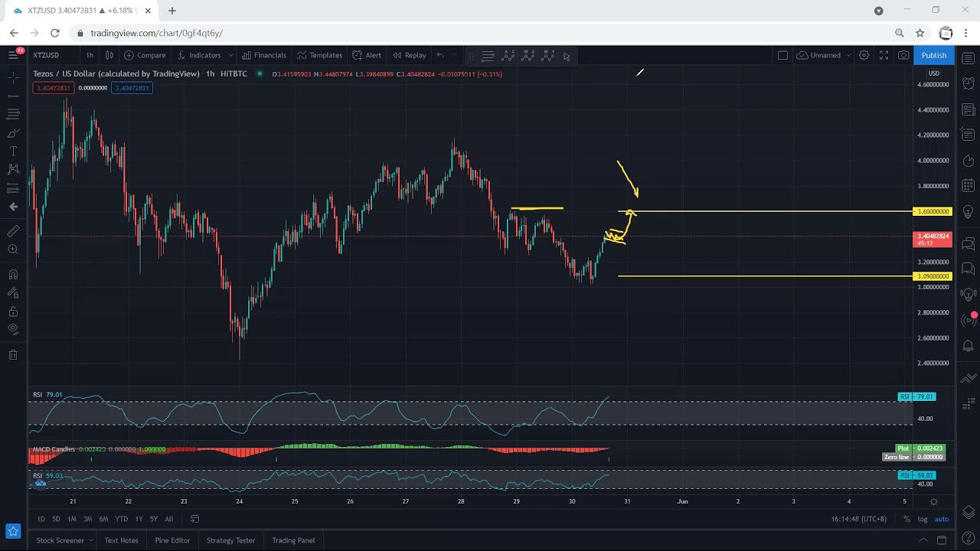Select the horizontal lines drawing toolbar icon

click(x=488, y=56)
